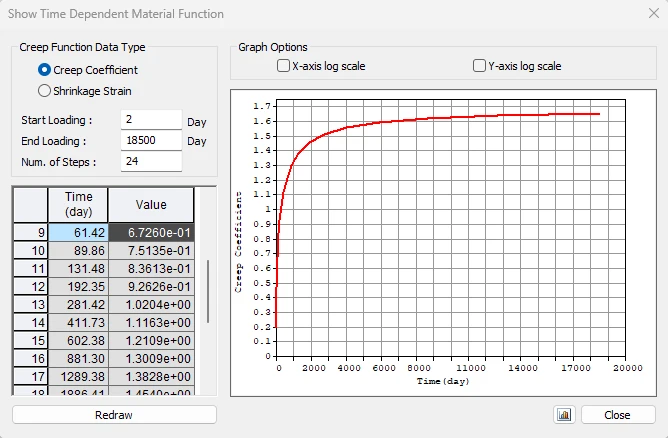Click the Creep Coefficient y-axis label
This screenshot has height=438, width=668.
238,242
